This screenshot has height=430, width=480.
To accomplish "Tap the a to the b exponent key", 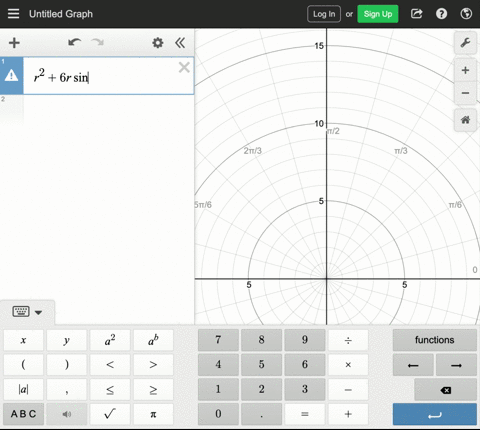I will (153, 340).
